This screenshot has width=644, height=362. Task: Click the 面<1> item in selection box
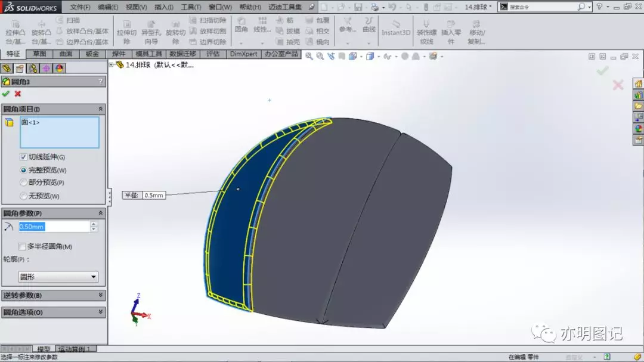pos(30,122)
